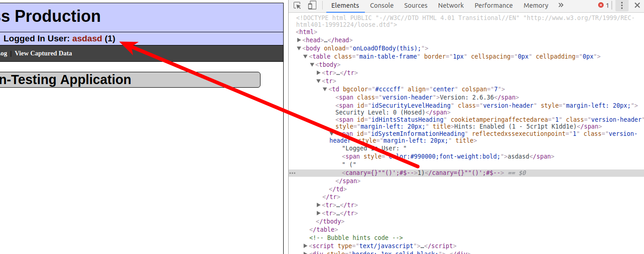Collapse the body onload element node
644x254 pixels.
point(299,48)
